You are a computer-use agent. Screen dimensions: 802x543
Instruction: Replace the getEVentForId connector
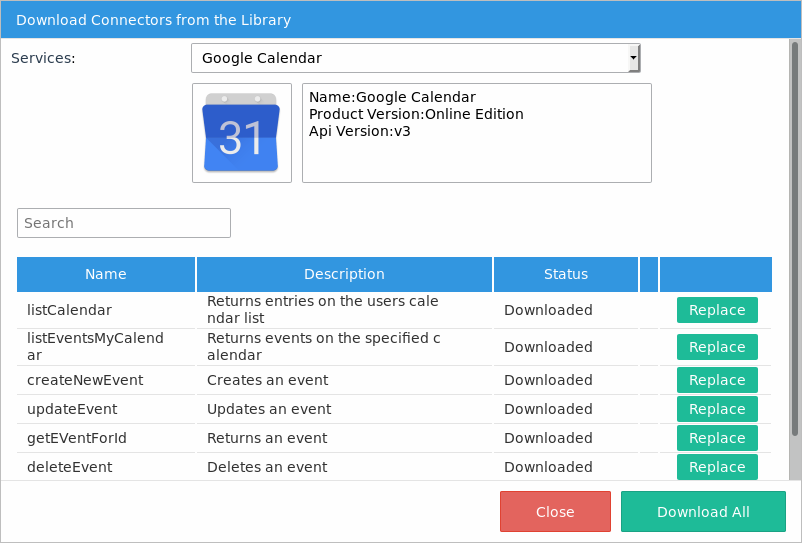click(717, 438)
